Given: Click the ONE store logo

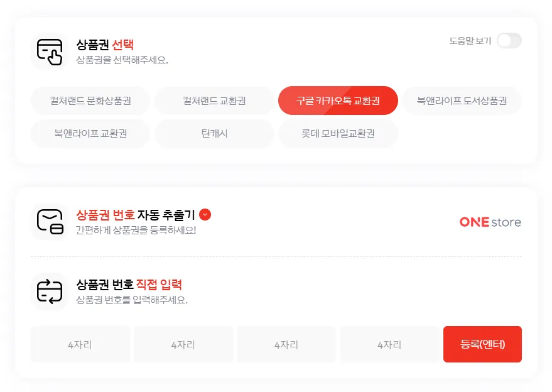Looking at the screenshot, I should coord(490,222).
